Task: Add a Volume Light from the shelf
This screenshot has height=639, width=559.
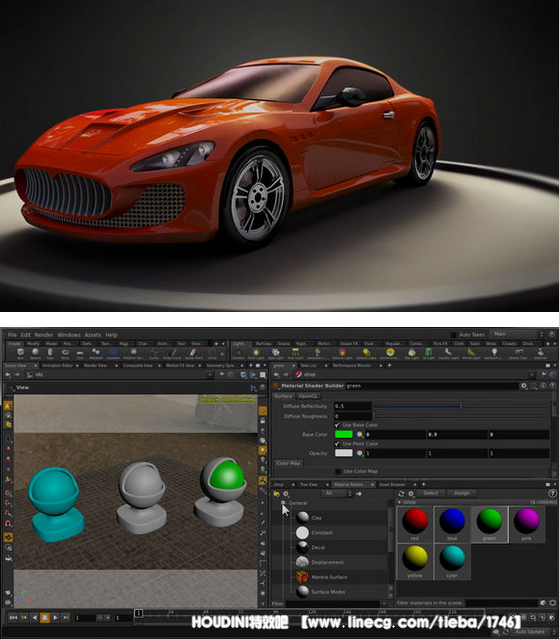Action: point(342,353)
